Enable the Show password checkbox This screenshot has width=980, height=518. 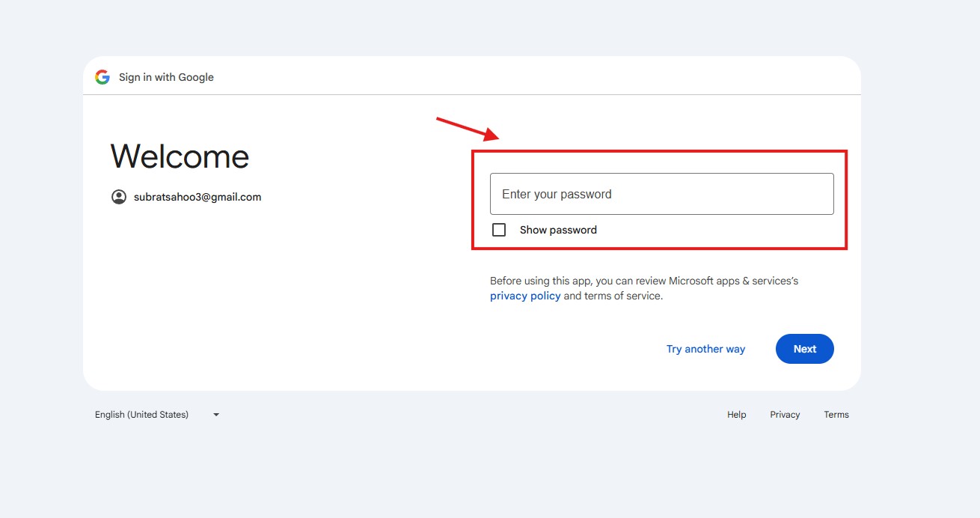(x=499, y=230)
